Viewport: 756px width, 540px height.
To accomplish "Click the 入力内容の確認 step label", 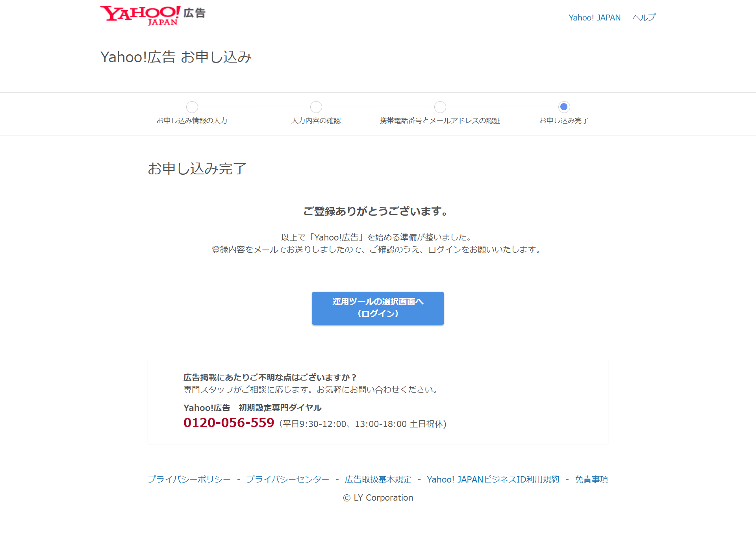I will [316, 120].
